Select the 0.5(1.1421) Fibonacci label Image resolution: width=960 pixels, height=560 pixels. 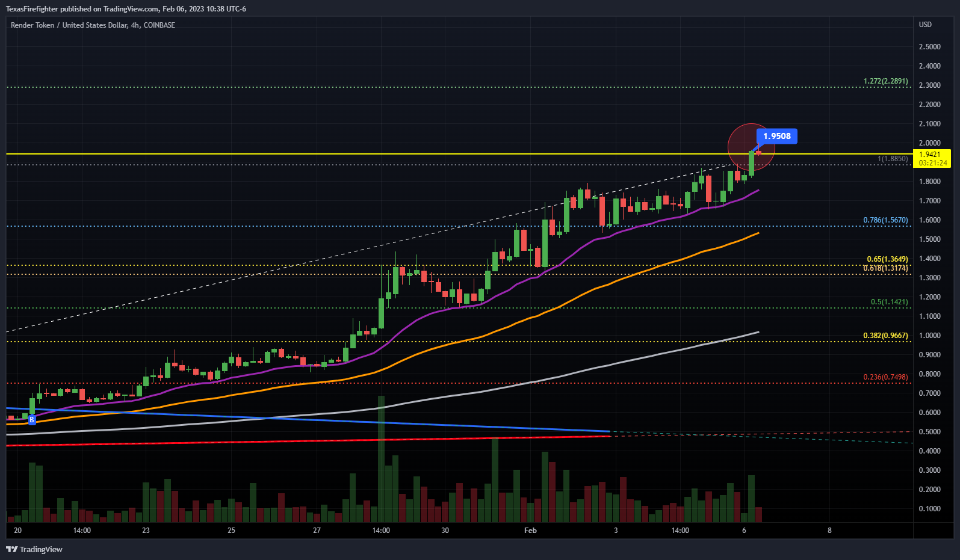click(889, 302)
